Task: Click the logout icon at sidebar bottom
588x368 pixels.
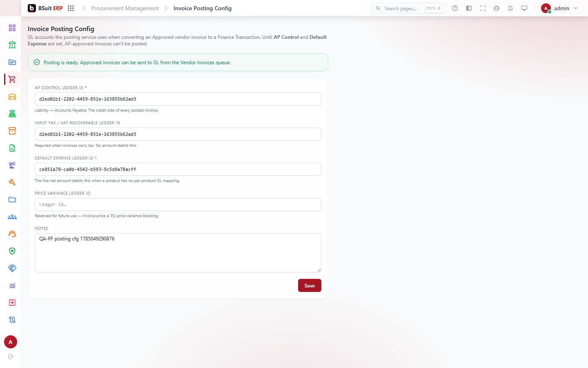Action: pyautogui.click(x=11, y=357)
